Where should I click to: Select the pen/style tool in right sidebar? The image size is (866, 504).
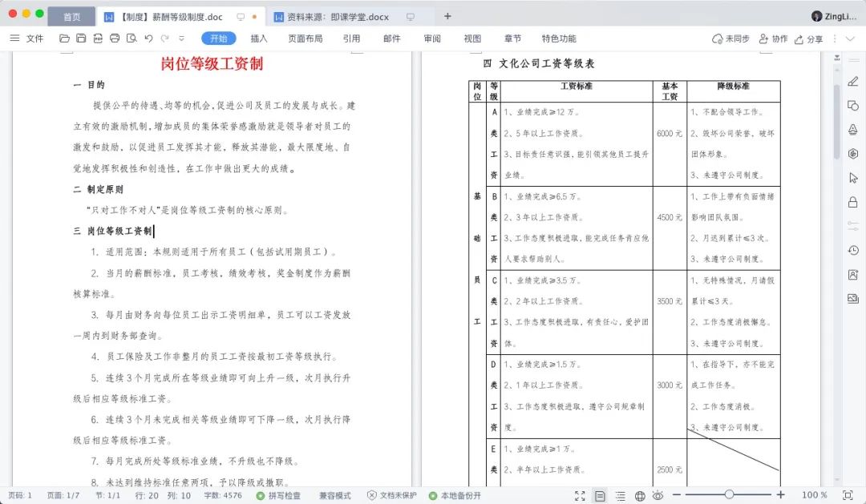pos(853,82)
